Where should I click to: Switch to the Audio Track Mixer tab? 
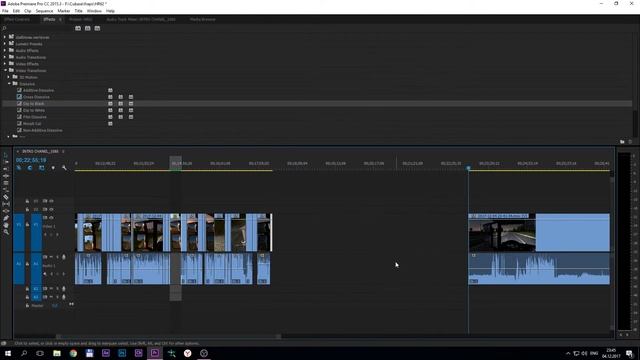click(x=141, y=19)
